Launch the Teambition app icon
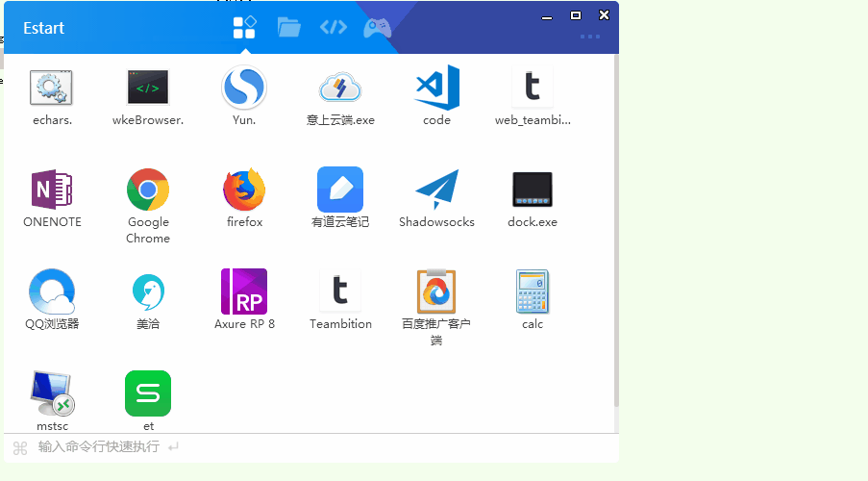Viewport: 868px width, 481px height. 340,291
